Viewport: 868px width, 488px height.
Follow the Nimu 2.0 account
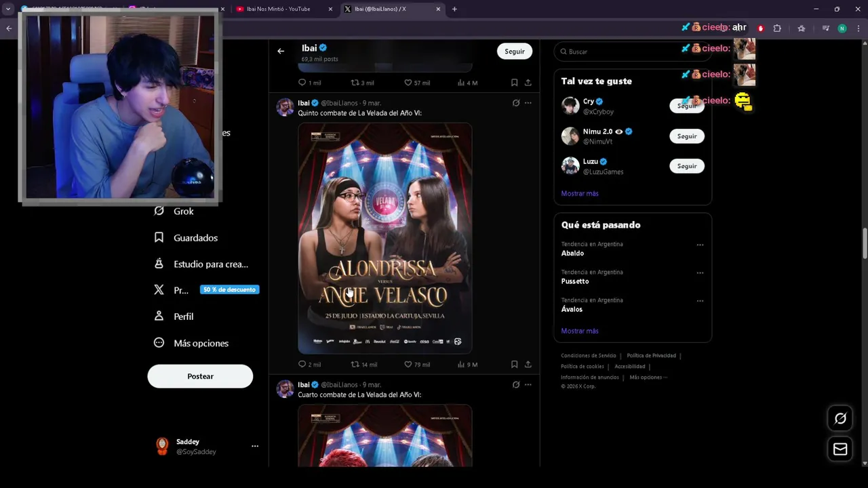(x=687, y=136)
